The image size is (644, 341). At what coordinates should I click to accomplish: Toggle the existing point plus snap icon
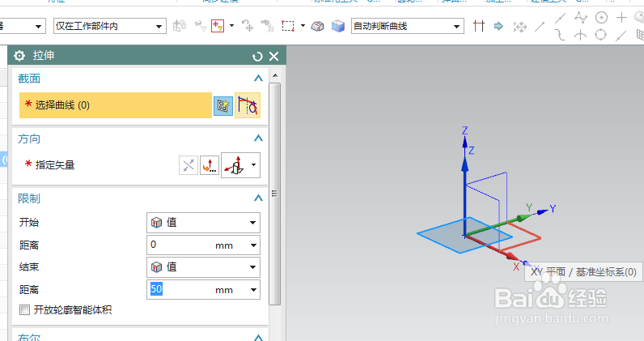[622, 17]
